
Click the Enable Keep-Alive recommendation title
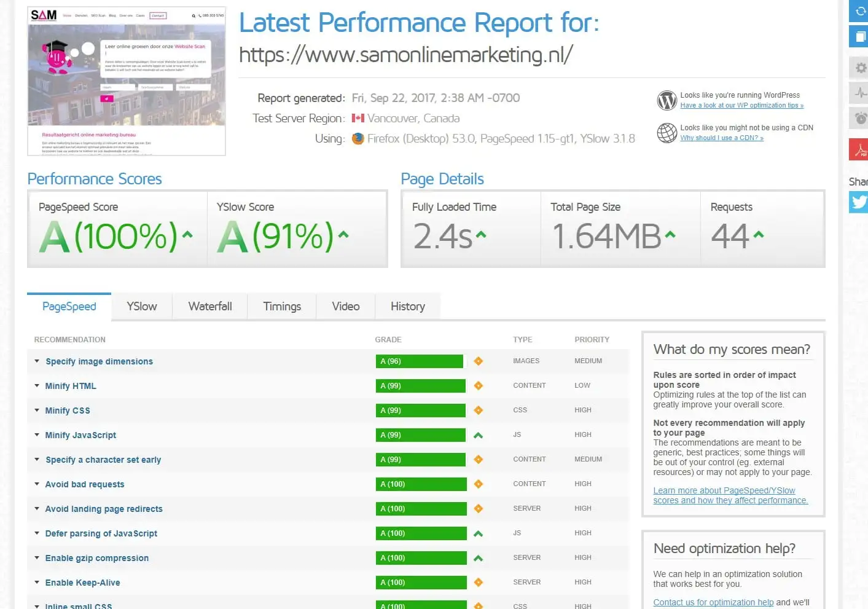[x=83, y=583]
